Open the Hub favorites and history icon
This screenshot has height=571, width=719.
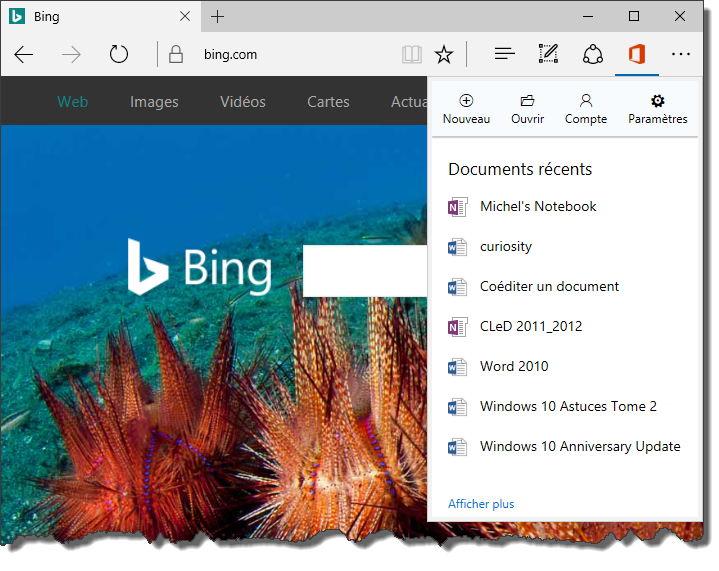pyautogui.click(x=505, y=54)
